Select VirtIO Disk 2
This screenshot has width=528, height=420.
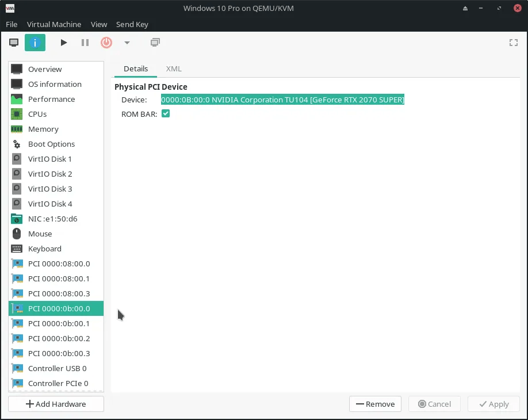pyautogui.click(x=56, y=174)
